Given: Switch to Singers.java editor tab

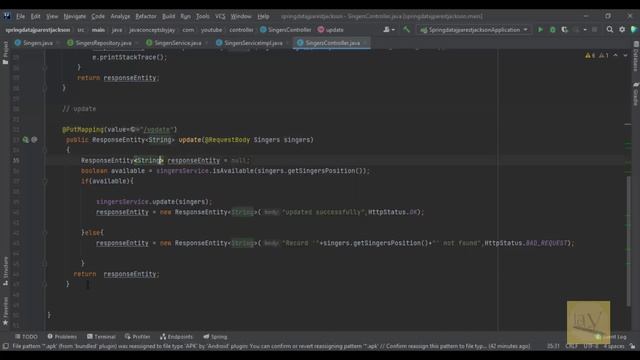Looking at the screenshot, I should pos(38,43).
